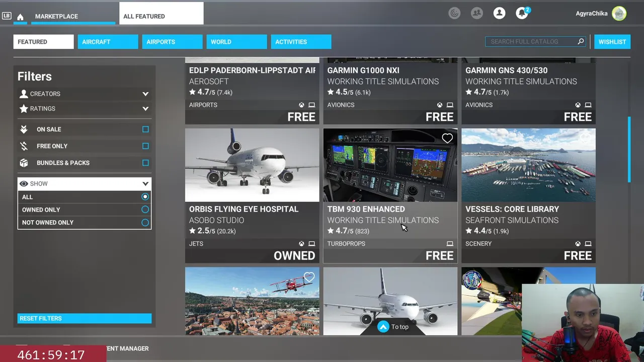Open white airliner thumbnail in bottom row
This screenshot has width=644, height=362.
pyautogui.click(x=390, y=301)
